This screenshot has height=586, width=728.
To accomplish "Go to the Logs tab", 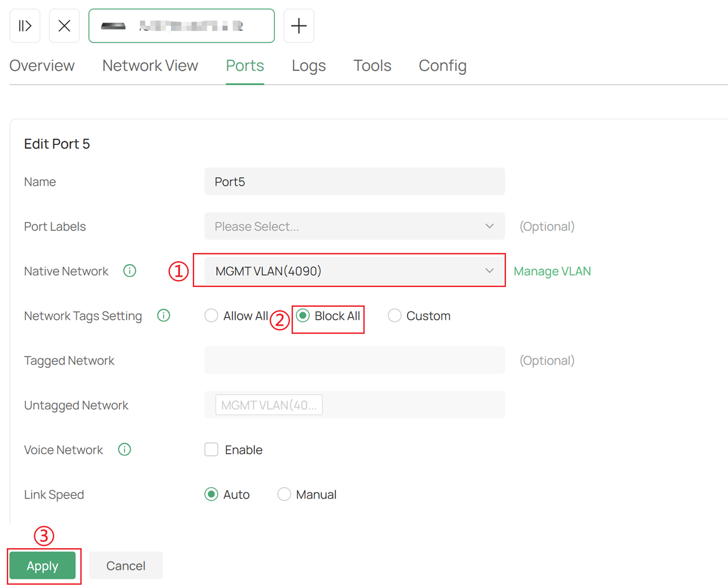I will pos(308,65).
